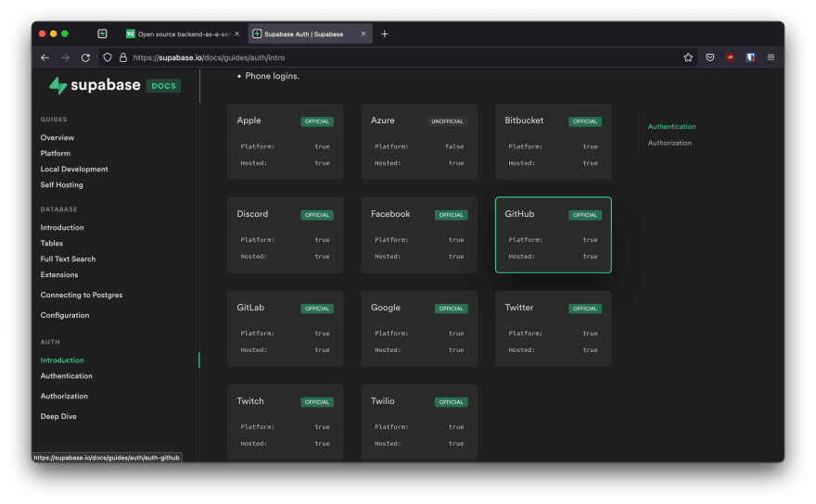Open the Apple provider card
This screenshot has height=504, width=816.
[286, 142]
